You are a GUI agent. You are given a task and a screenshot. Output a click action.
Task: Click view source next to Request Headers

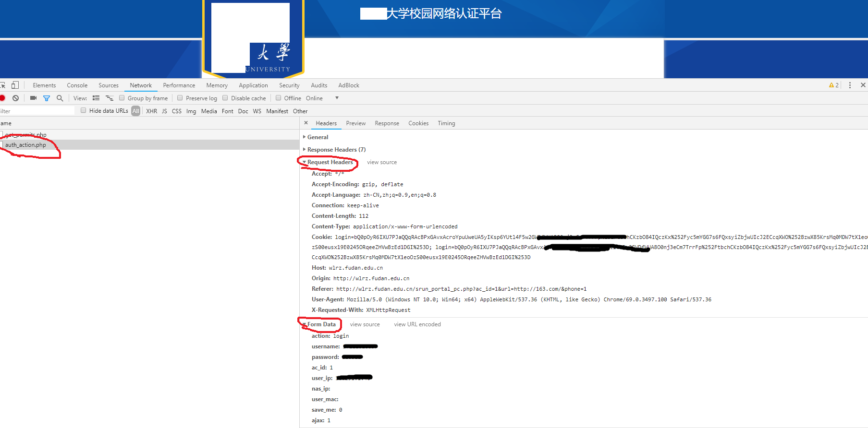coord(382,162)
